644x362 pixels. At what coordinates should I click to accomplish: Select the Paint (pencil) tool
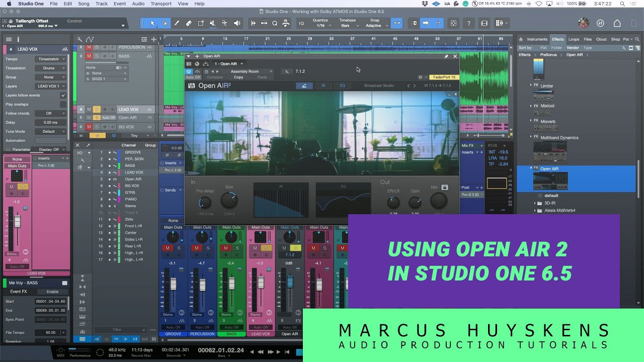tap(177, 23)
